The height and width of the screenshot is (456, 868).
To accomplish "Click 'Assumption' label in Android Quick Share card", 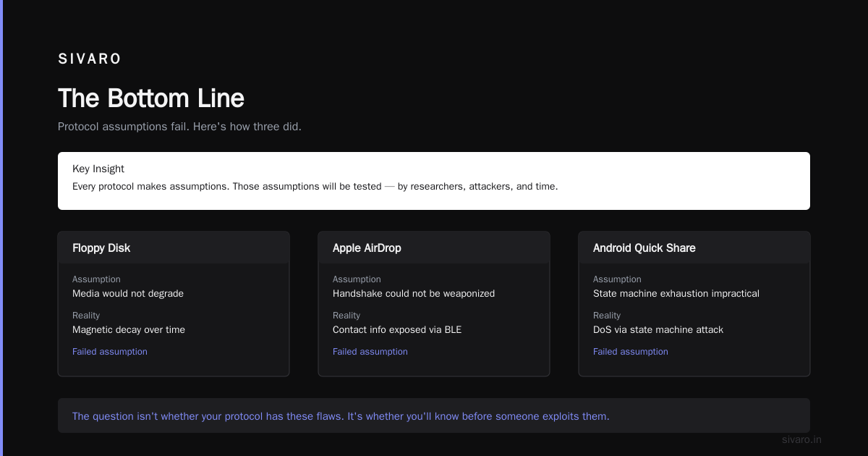I will (617, 279).
